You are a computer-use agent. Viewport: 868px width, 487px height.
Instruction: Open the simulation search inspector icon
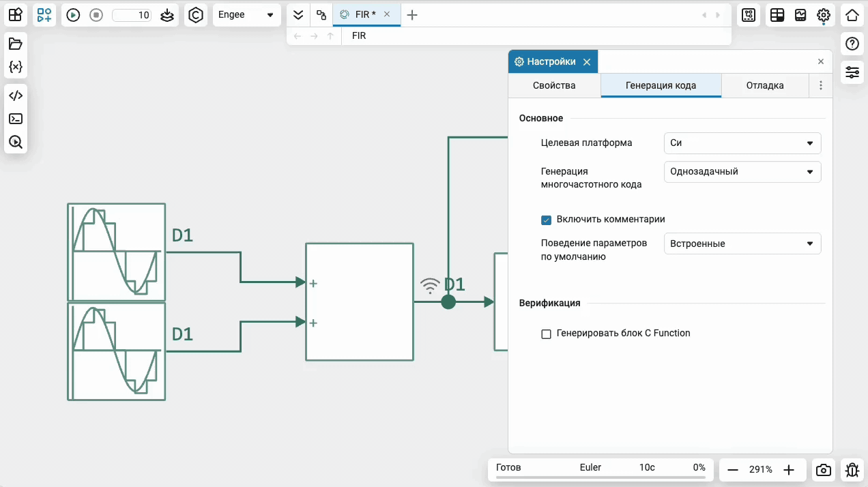[x=16, y=142]
